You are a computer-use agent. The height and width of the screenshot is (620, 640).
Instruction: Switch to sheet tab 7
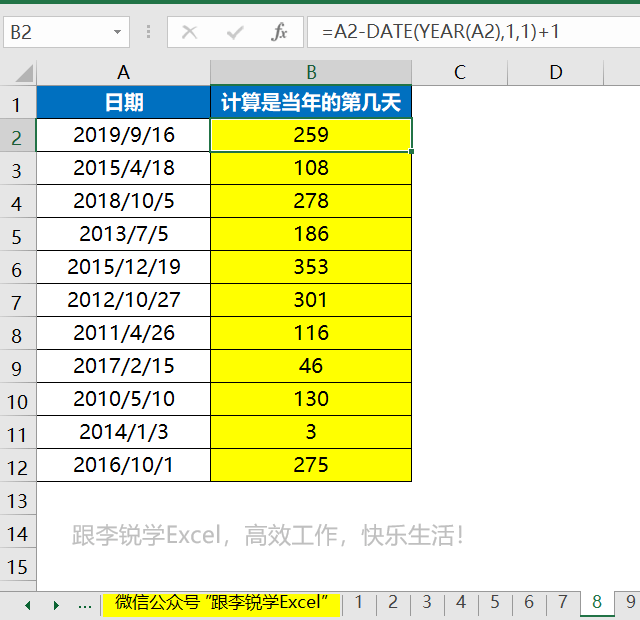point(563,602)
